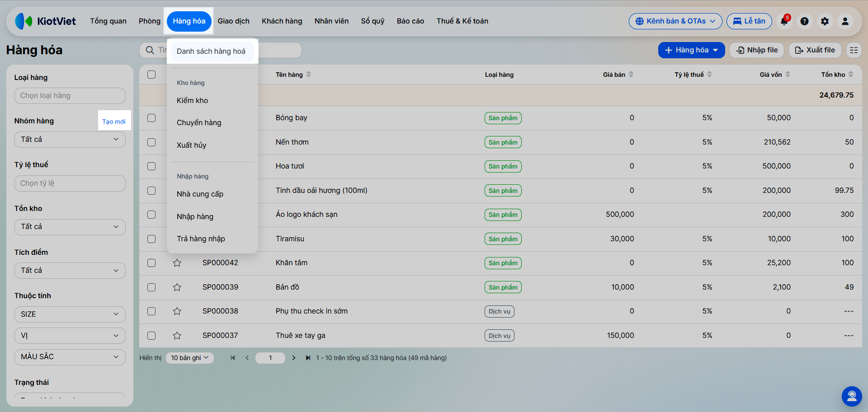The height and width of the screenshot is (412, 868).
Task: Check the Tiramisu row checkbox
Action: 151,239
